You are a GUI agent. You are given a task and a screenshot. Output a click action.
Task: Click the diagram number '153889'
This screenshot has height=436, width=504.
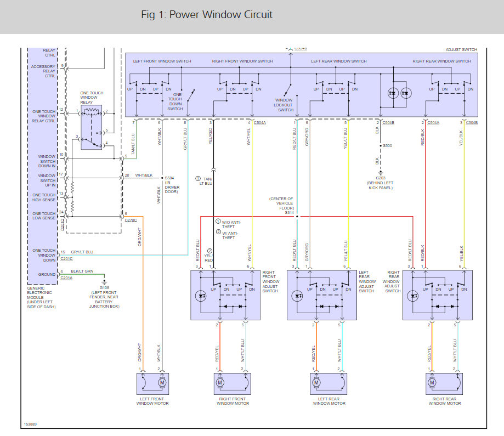(30, 424)
